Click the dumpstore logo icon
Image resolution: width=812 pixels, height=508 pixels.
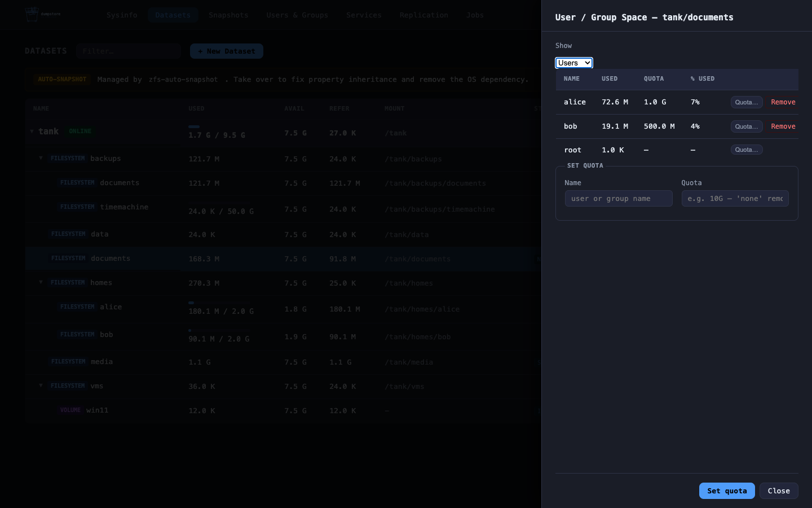click(x=32, y=15)
